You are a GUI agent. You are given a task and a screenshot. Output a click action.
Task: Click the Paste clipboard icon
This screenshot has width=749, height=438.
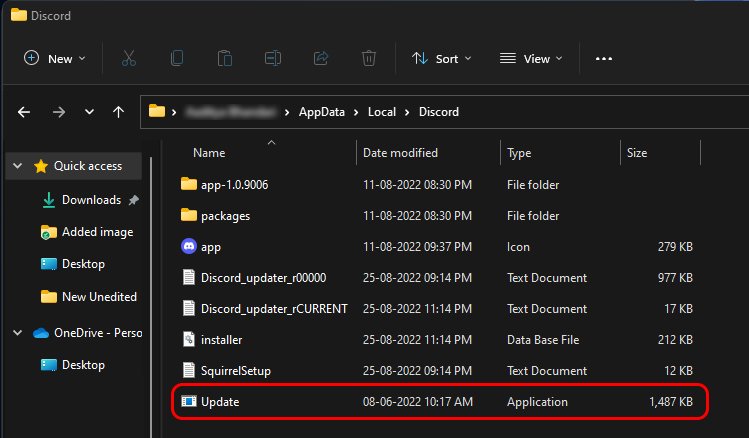[x=225, y=59]
